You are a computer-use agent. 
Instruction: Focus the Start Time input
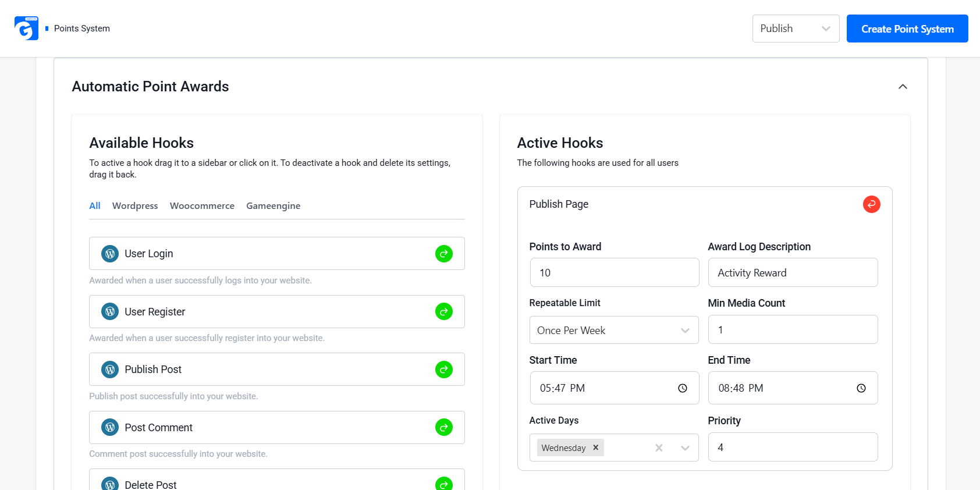615,388
